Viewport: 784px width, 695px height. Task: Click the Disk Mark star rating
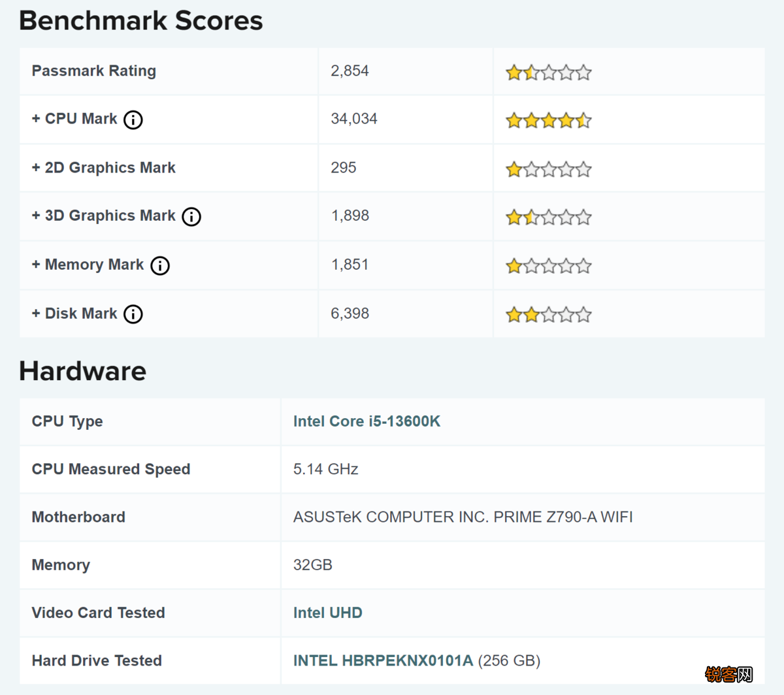(x=549, y=315)
